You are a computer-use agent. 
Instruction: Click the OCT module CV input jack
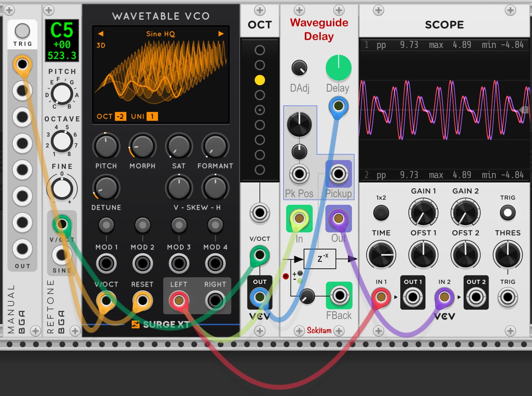click(260, 212)
